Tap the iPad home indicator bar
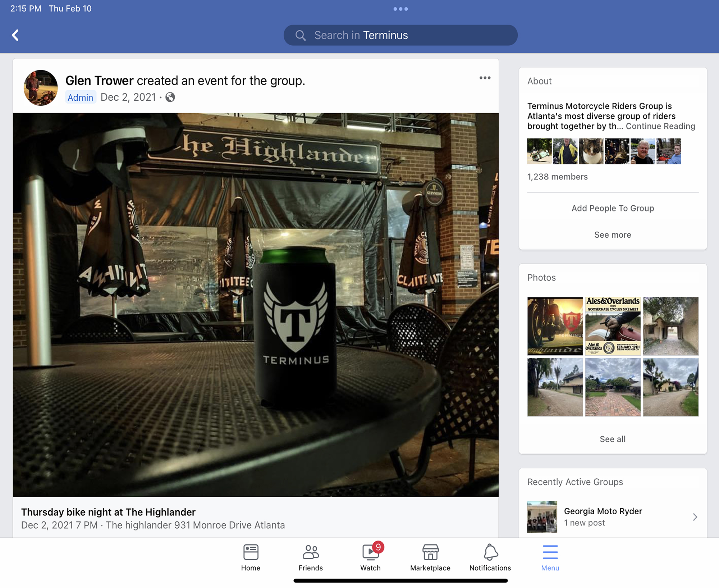Viewport: 719px width, 588px height. pyautogui.click(x=400, y=580)
